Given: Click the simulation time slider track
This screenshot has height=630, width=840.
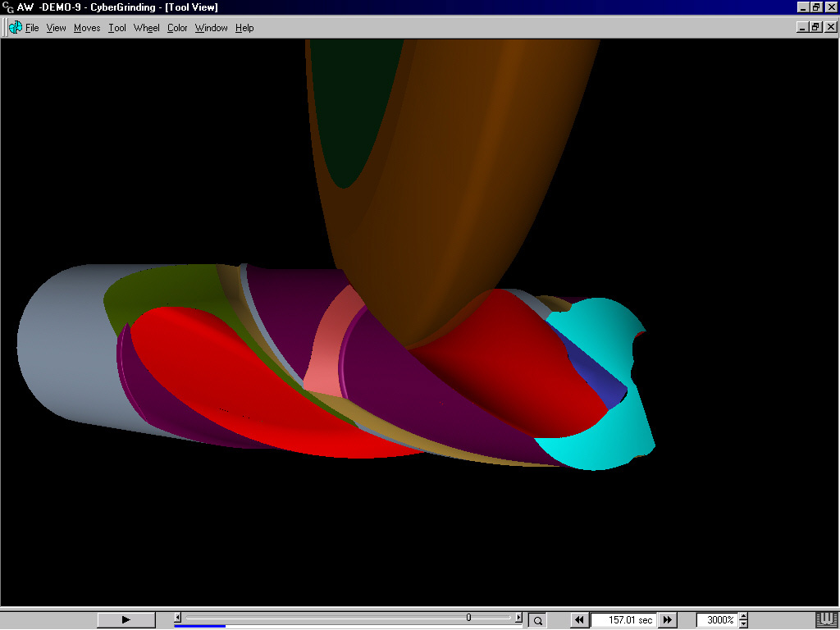Looking at the screenshot, I should (328, 618).
